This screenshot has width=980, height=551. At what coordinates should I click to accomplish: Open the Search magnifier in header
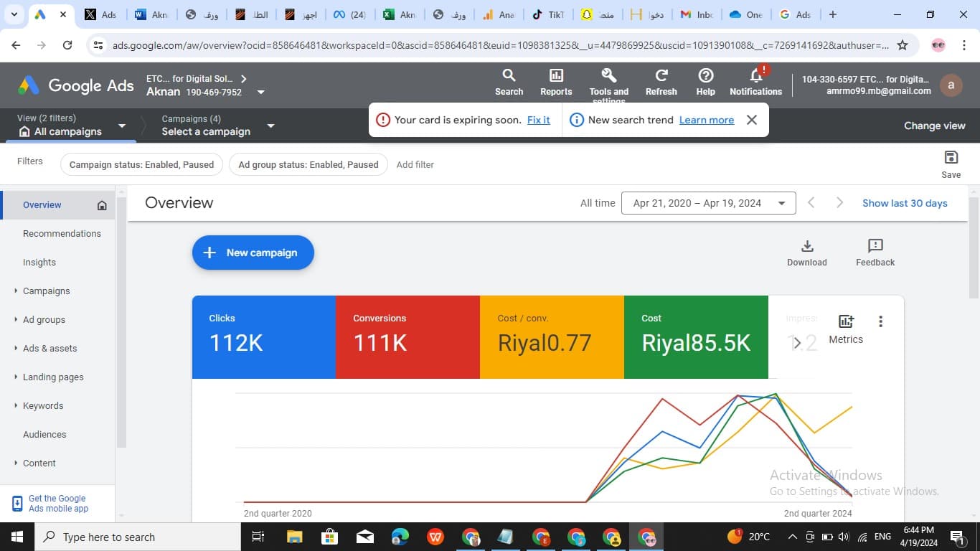(509, 76)
